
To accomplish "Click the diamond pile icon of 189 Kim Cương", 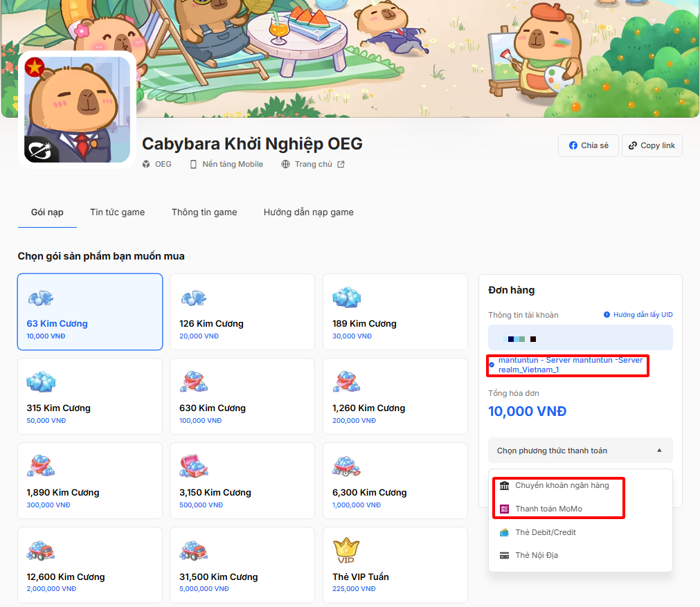I will (346, 297).
